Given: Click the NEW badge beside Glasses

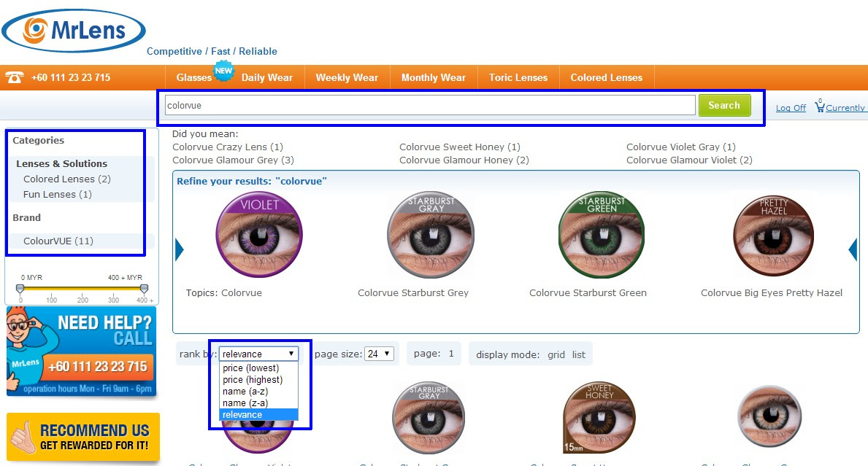Looking at the screenshot, I should [223, 71].
